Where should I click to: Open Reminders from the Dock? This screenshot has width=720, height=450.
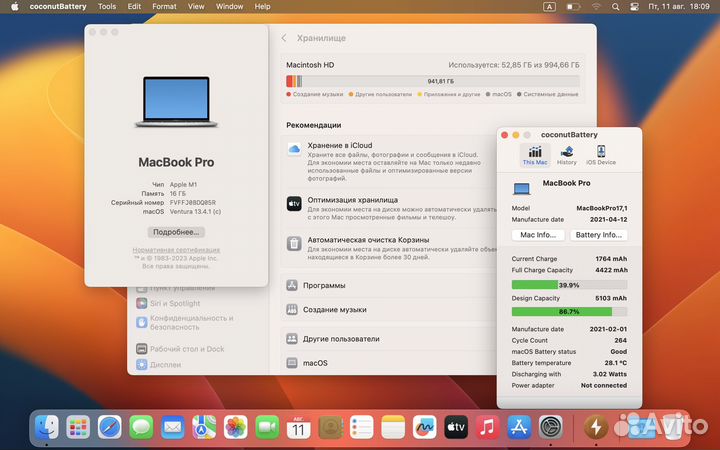pyautogui.click(x=361, y=428)
